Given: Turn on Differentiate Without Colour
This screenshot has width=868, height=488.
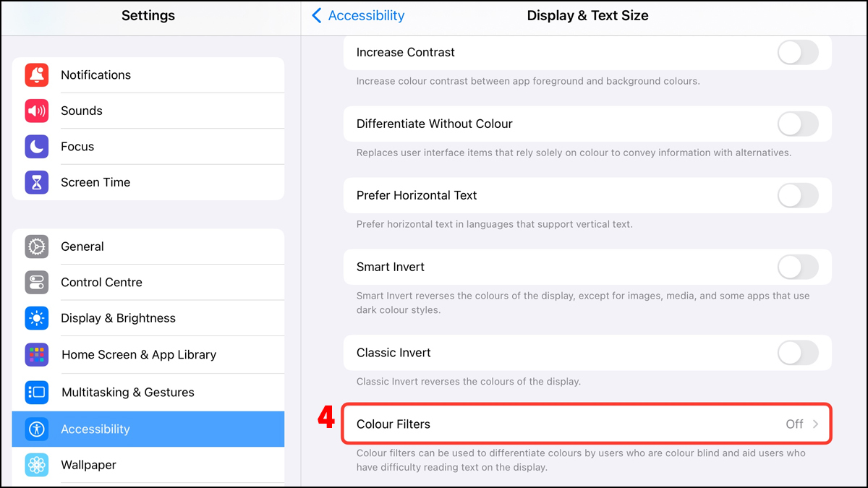Looking at the screenshot, I should click(x=797, y=124).
